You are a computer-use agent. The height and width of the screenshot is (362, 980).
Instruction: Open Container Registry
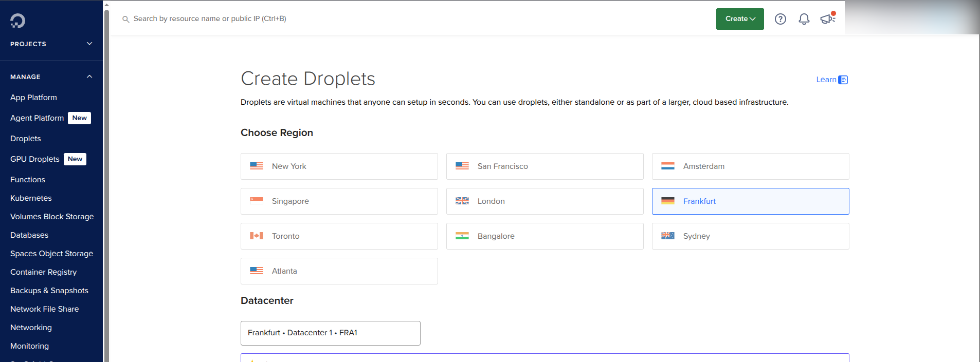coord(43,272)
